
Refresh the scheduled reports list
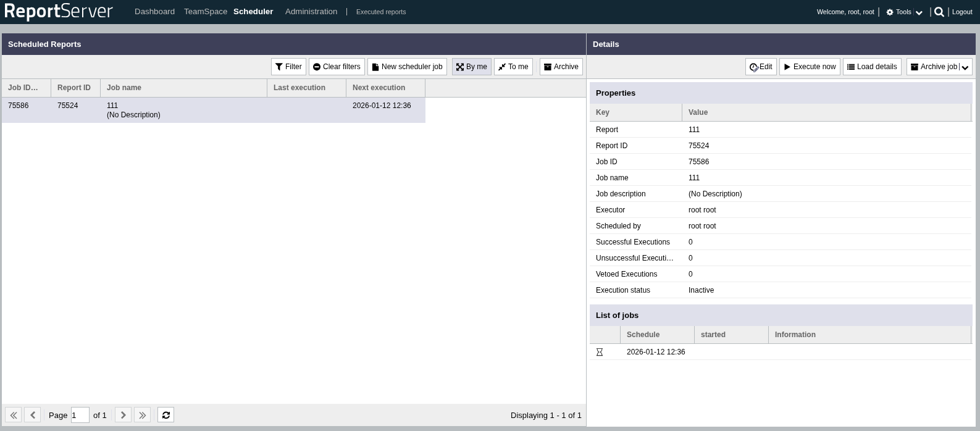click(x=165, y=415)
